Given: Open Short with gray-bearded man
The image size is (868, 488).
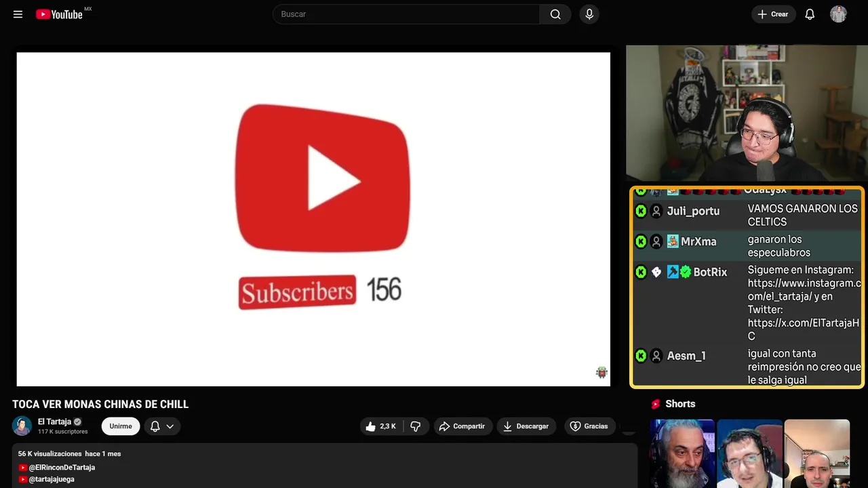Looking at the screenshot, I should coord(682,453).
